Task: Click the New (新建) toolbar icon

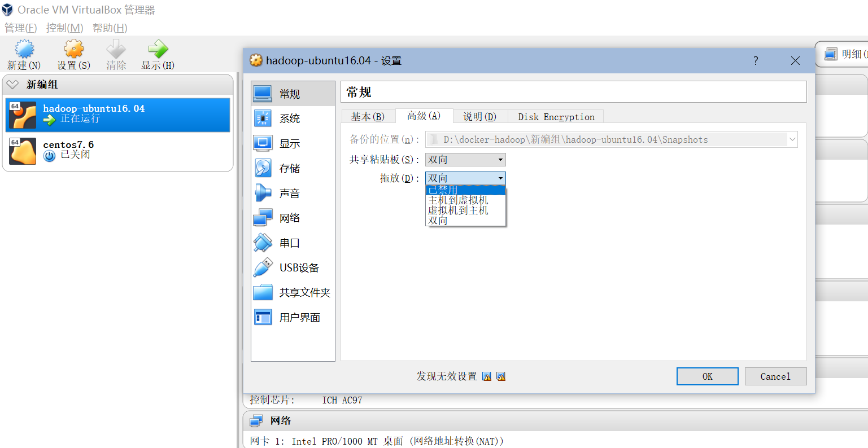Action: [24, 49]
